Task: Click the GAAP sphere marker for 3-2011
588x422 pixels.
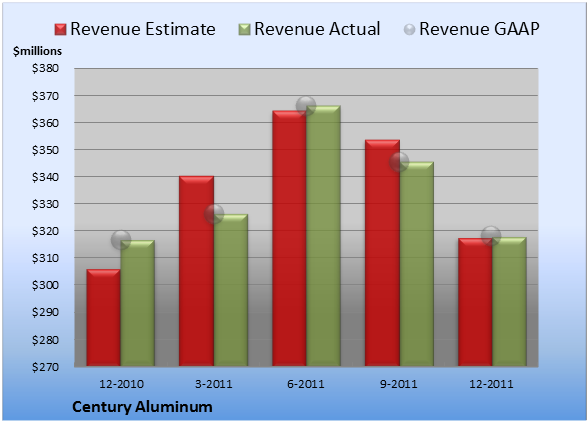Action: click(x=214, y=214)
